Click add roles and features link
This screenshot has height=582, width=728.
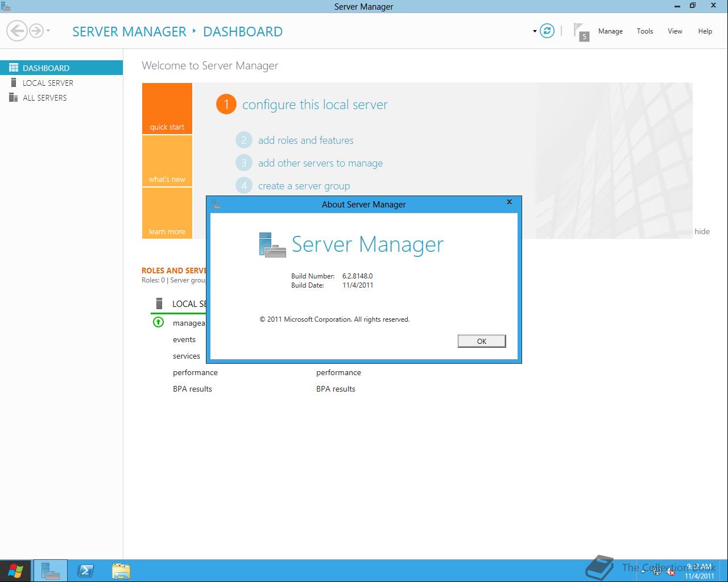click(x=306, y=140)
